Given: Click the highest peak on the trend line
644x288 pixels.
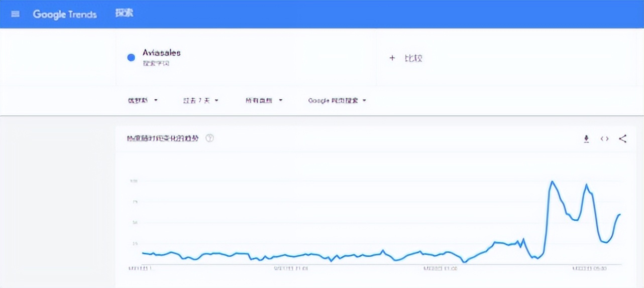Looking at the screenshot, I should click(x=552, y=182).
